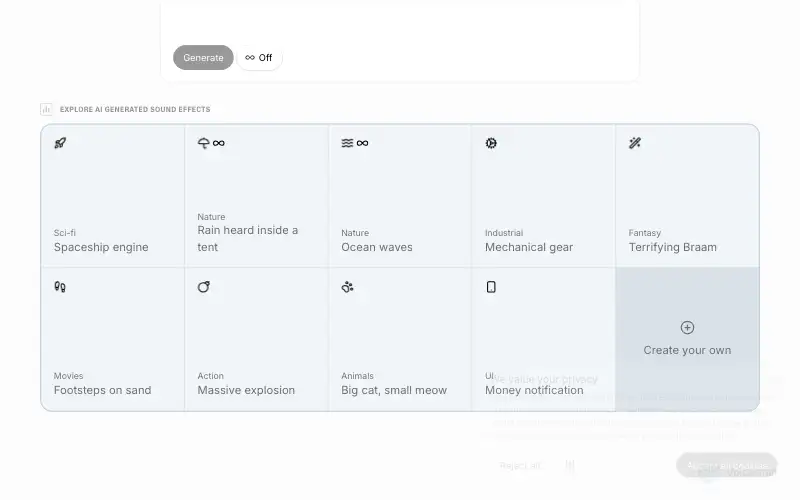Open the Money notification sound effect
This screenshot has height=500, width=800.
point(543,339)
